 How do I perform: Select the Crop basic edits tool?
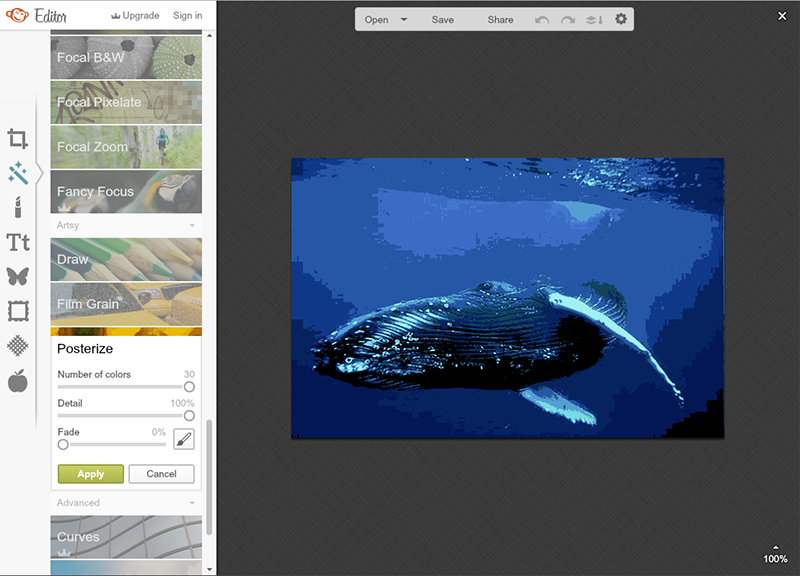tap(18, 139)
